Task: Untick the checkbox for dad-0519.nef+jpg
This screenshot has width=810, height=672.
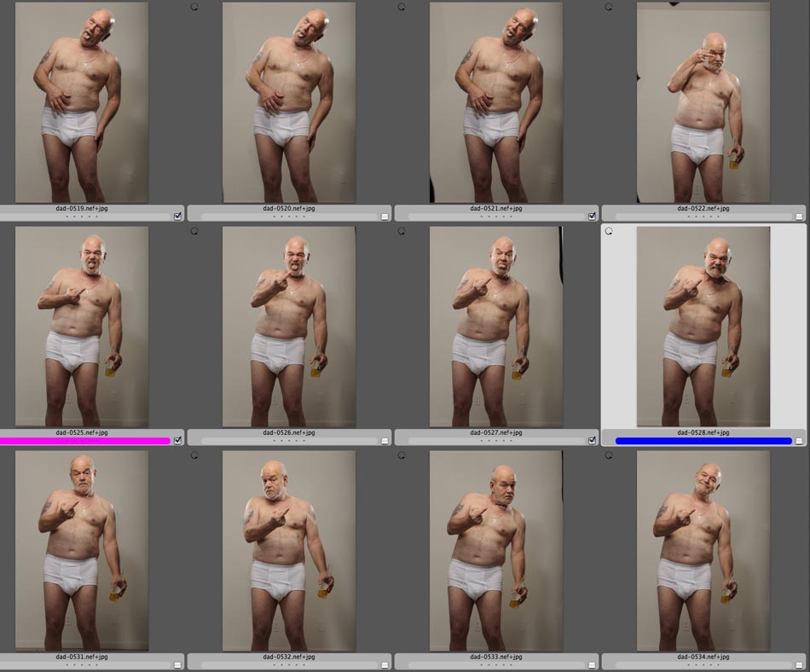Action: tap(177, 216)
